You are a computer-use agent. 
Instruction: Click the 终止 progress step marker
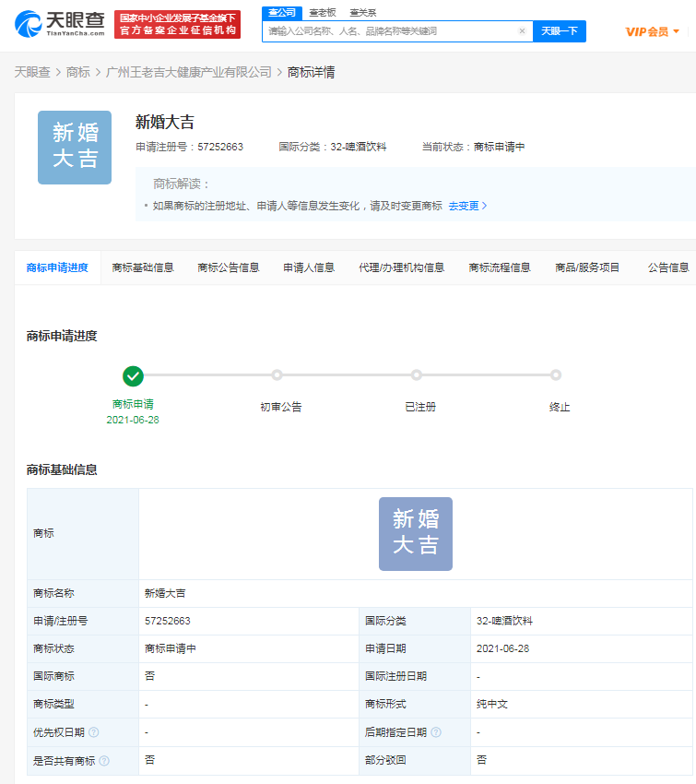556,375
